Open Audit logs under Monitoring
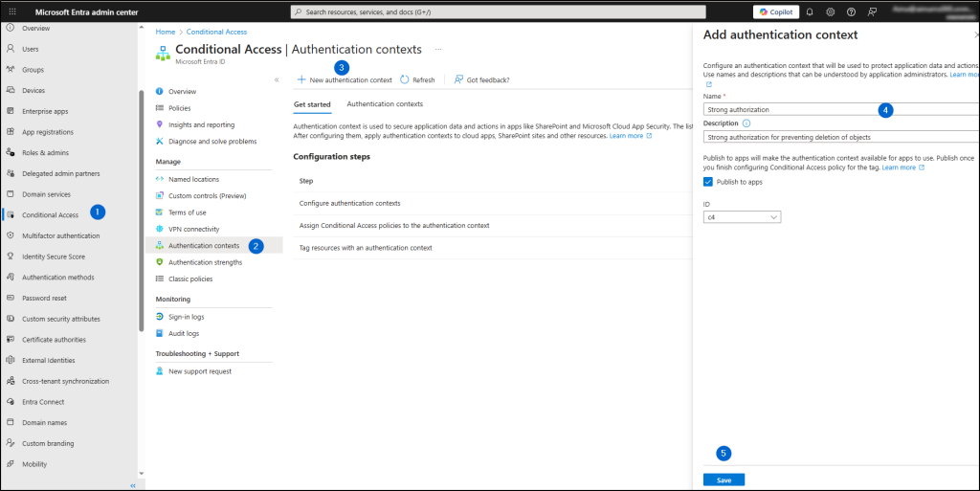This screenshot has height=491, width=980. (183, 334)
